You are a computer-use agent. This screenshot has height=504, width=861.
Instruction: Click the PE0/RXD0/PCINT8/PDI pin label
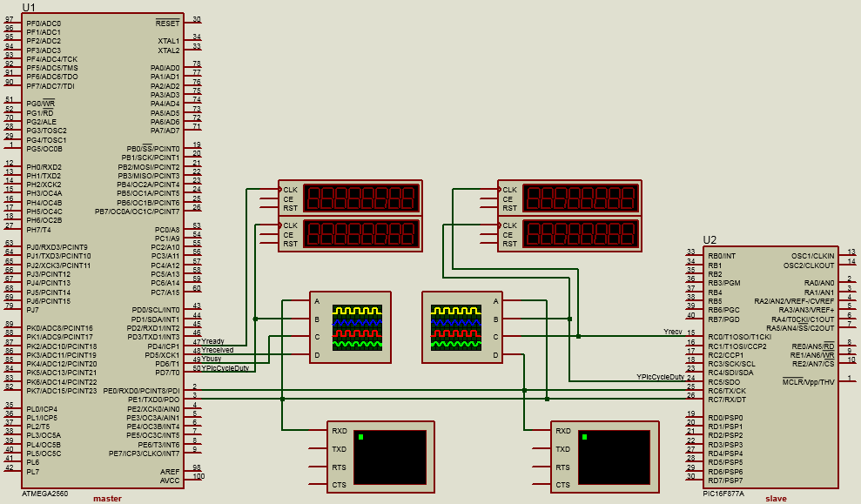tap(142, 391)
